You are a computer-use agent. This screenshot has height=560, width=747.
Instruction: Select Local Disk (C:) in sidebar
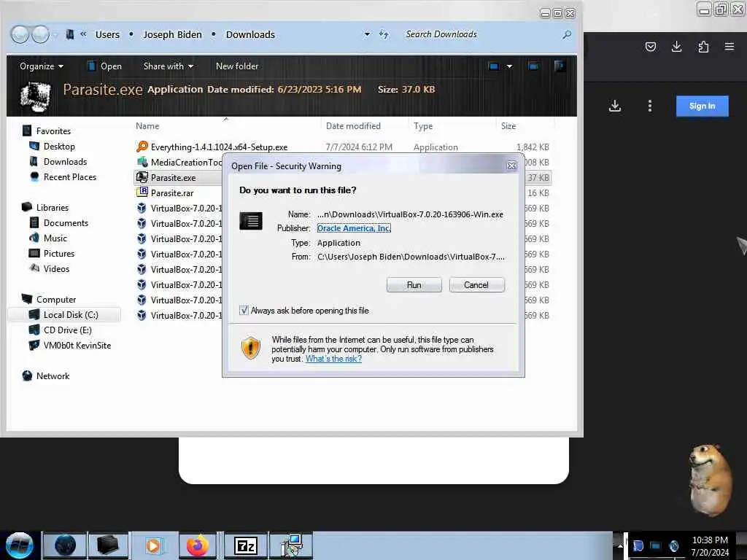(64, 315)
